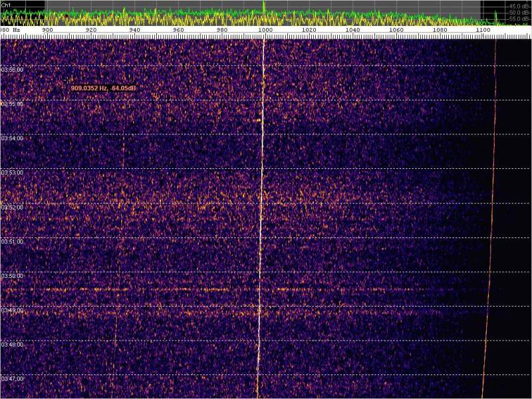Click the -50.0 dB amplitude scale label
Image resolution: width=532 pixels, height=399 pixels.
(519, 12)
